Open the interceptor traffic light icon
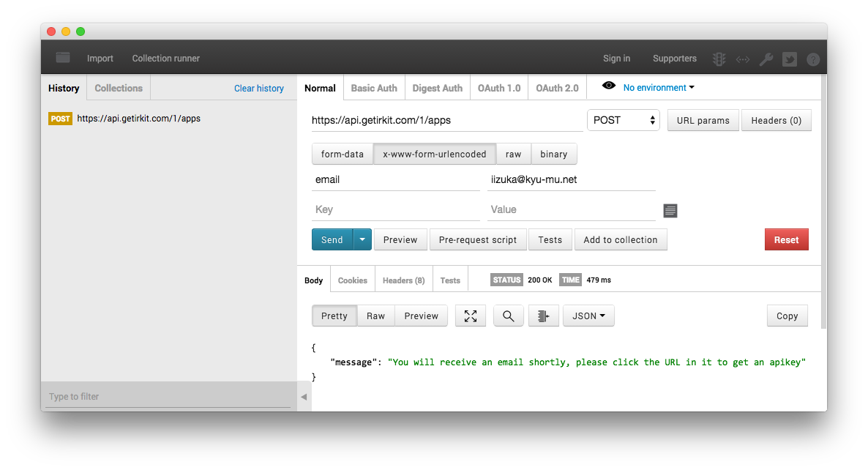Viewport: 868px width, 470px height. click(x=719, y=59)
